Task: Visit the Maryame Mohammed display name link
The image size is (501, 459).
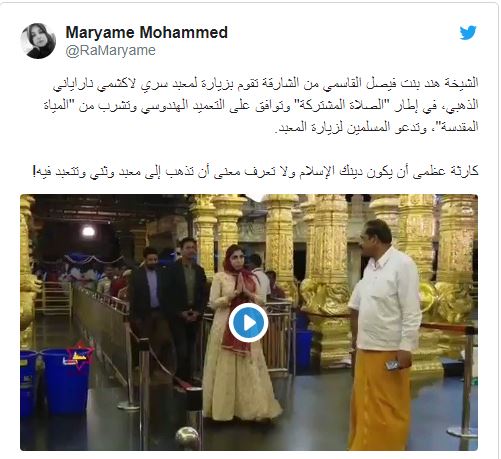Action: [147, 33]
